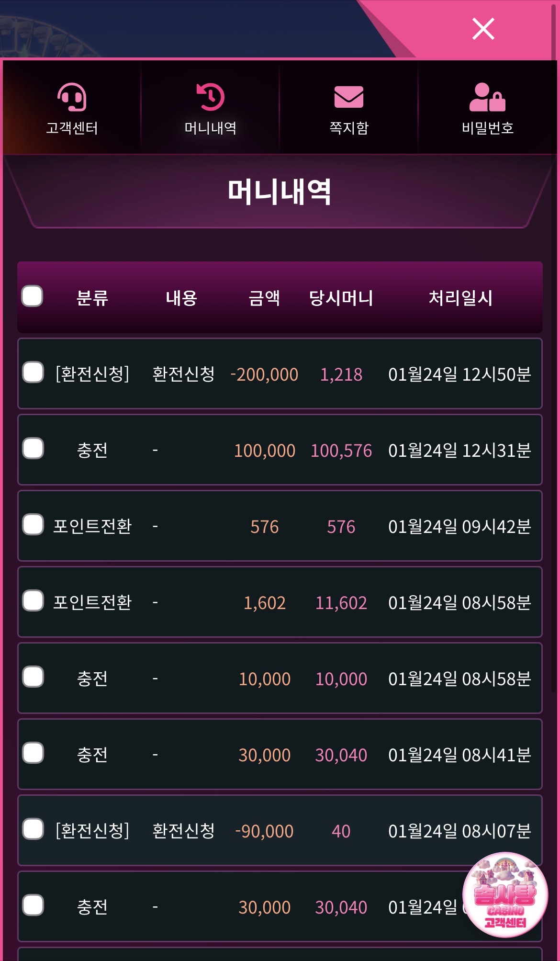Click the 01월24일 12시50분 timestamp
Image resolution: width=560 pixels, height=961 pixels.
459,374
